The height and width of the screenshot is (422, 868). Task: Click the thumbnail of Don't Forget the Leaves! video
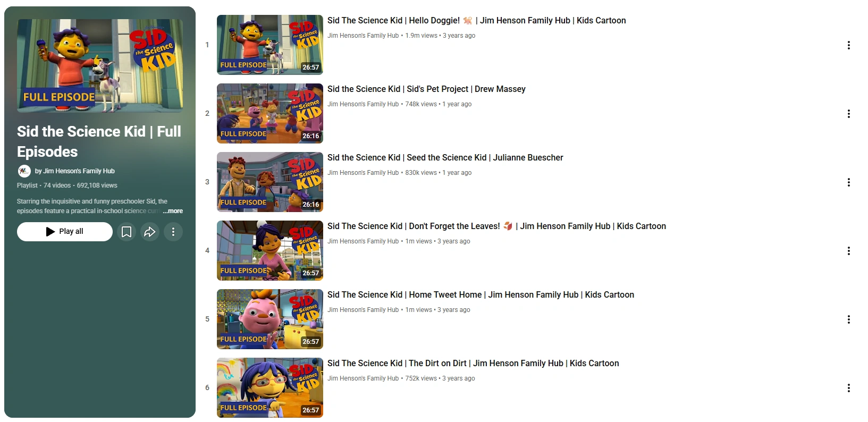pyautogui.click(x=270, y=251)
